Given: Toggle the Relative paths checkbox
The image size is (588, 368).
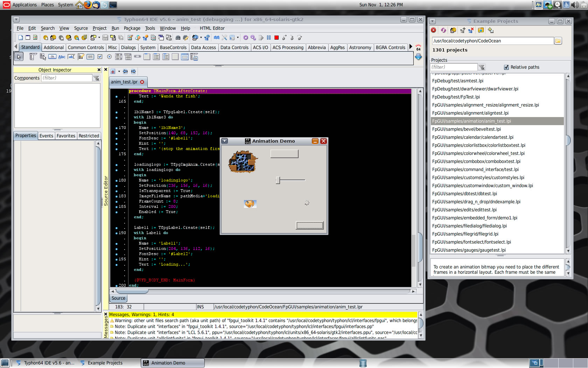Looking at the screenshot, I should [506, 67].
